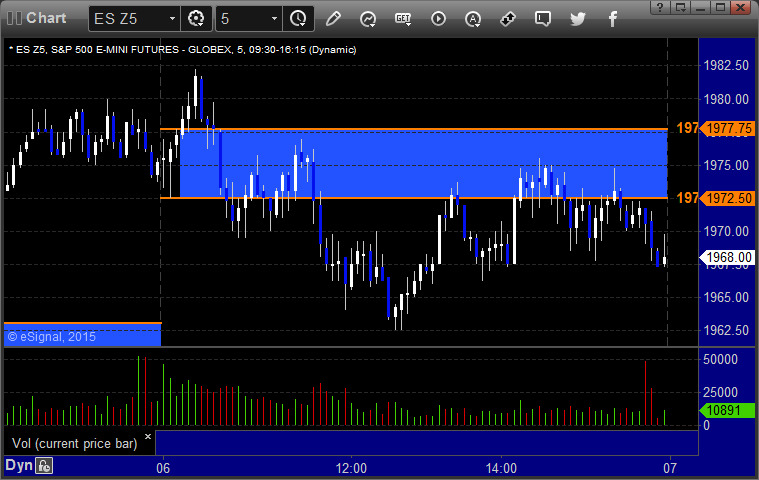
Task: Select the pencil drawing tool
Action: click(333, 19)
